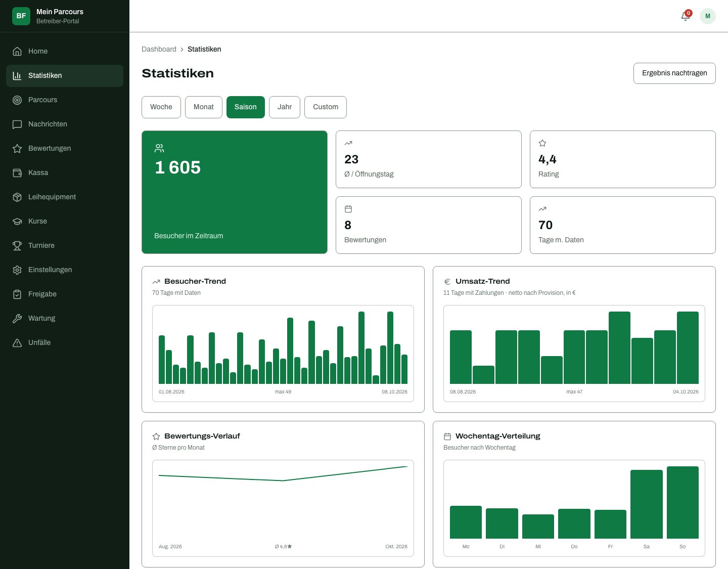
Task: Click the Dashboard breadcrumb link
Action: coord(159,49)
